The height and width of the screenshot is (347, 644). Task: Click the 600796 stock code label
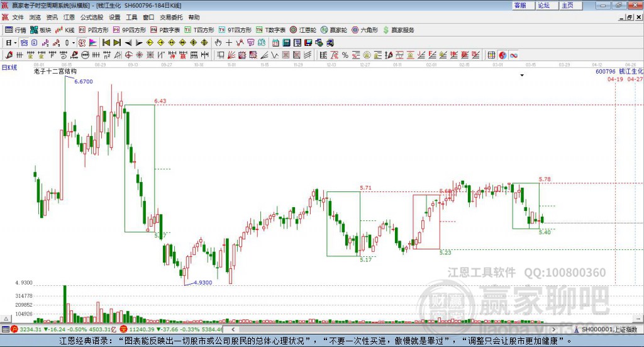click(606, 72)
